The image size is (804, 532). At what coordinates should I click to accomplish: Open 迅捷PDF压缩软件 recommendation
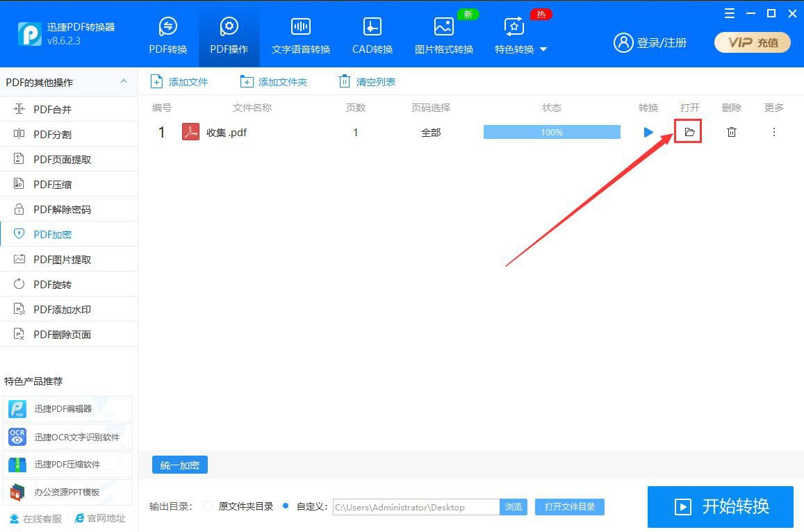tap(67, 465)
